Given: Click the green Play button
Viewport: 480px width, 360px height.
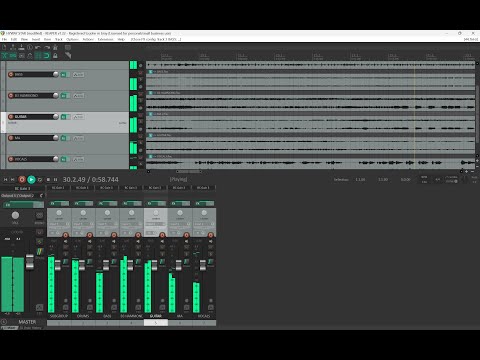Looking at the screenshot, I should (x=31, y=180).
